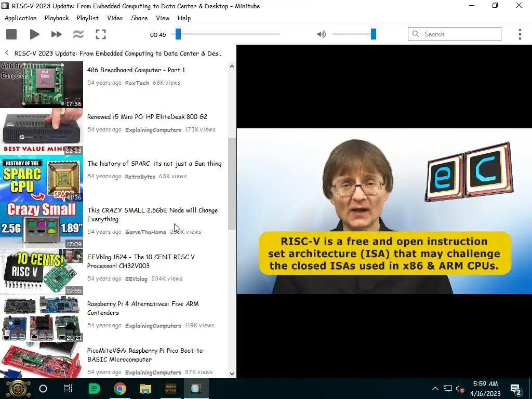Viewport: 532px width, 399px height.
Task: Open the Video menu
Action: 115,18
